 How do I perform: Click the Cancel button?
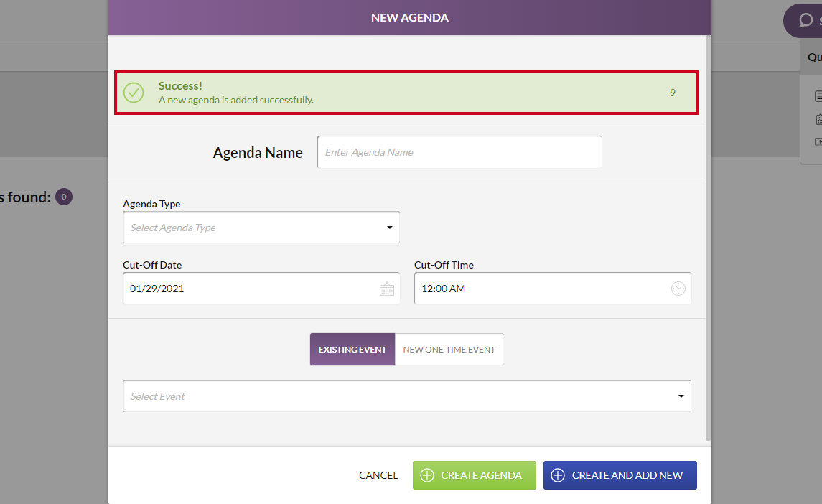pos(378,475)
